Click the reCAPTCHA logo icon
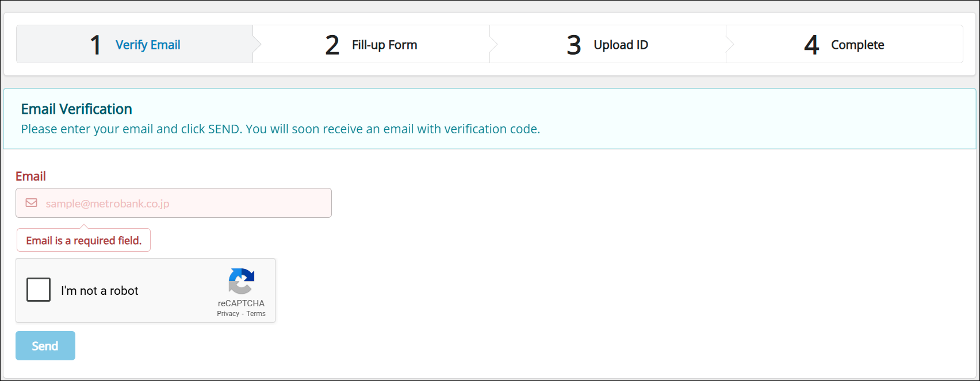This screenshot has height=381, width=980. pos(241,282)
